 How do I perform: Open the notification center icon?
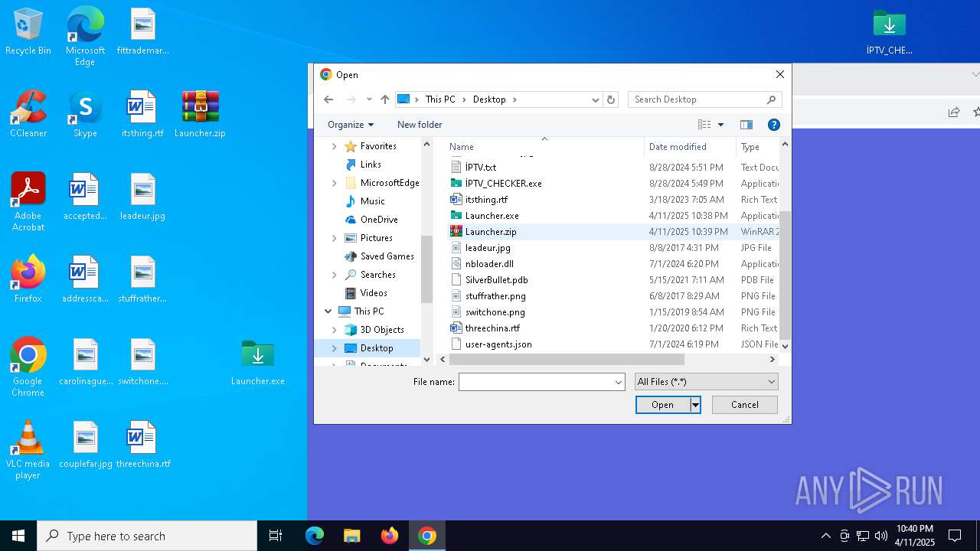pos(955,536)
